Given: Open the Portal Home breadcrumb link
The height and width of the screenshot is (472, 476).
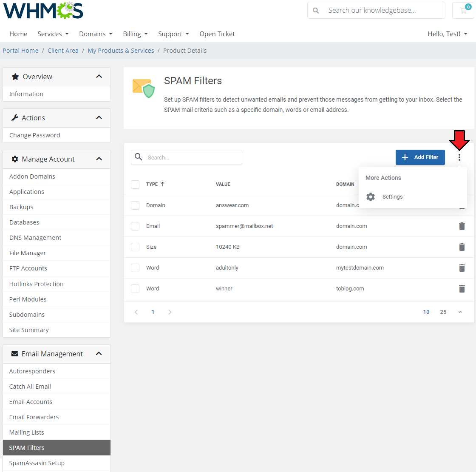Looking at the screenshot, I should click(21, 51).
